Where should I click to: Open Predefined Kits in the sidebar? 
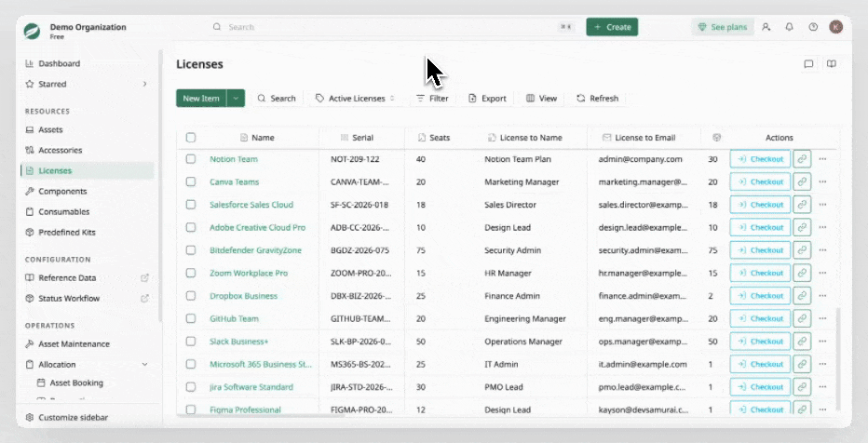point(66,233)
